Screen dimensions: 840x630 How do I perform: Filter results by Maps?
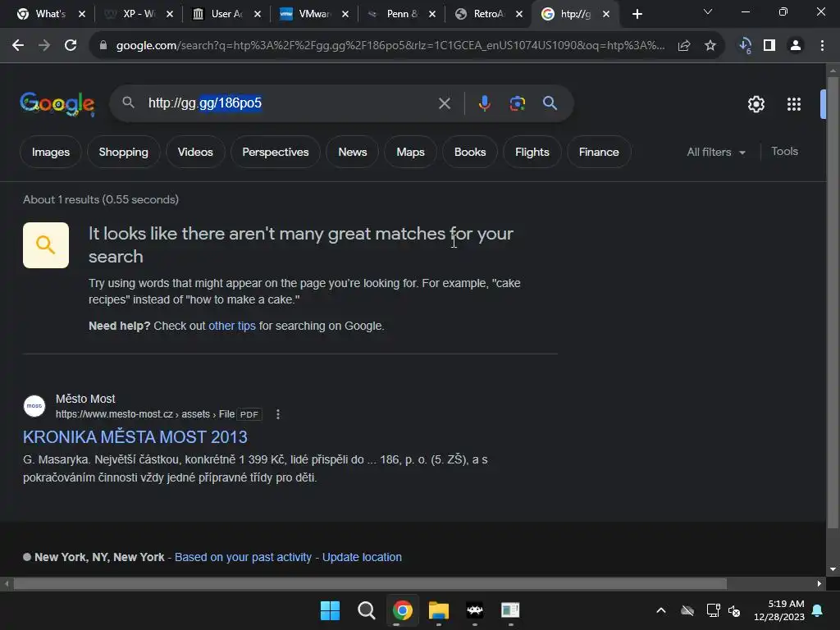pyautogui.click(x=410, y=152)
